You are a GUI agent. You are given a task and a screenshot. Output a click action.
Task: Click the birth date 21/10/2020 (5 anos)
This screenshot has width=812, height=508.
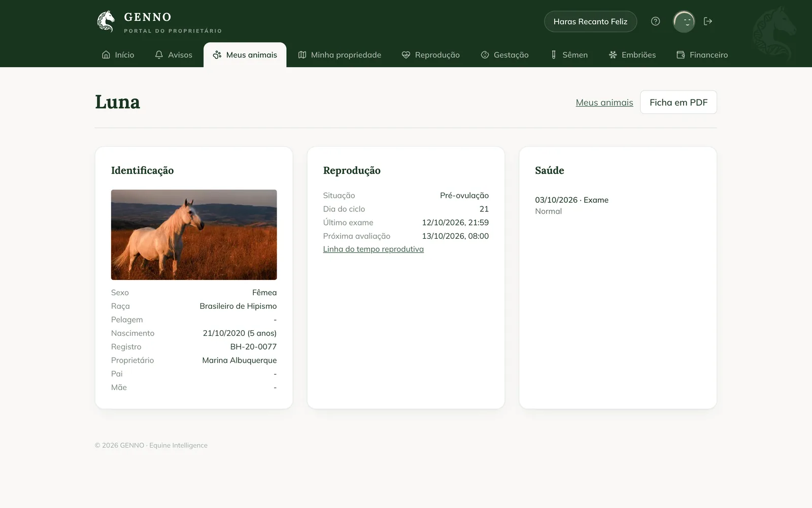pos(240,333)
